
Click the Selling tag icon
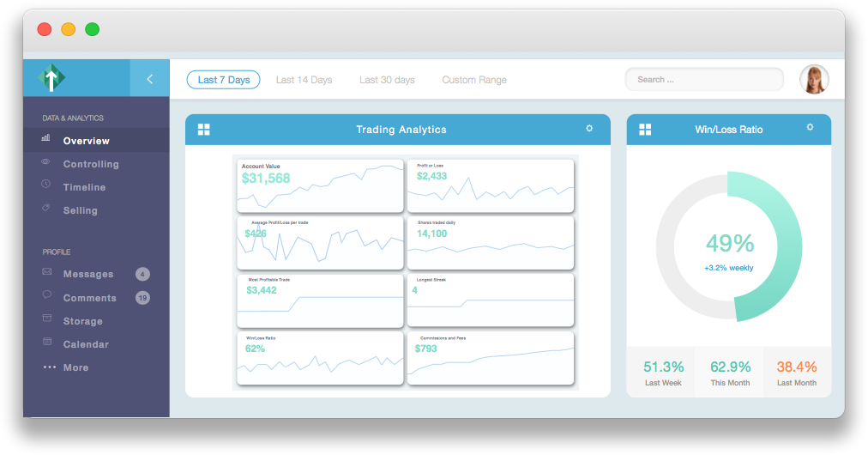(46, 207)
